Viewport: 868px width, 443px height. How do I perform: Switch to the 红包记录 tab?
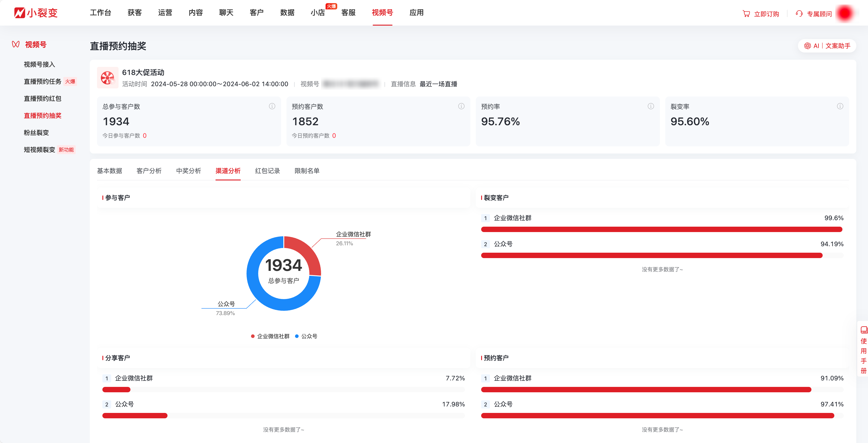point(267,171)
